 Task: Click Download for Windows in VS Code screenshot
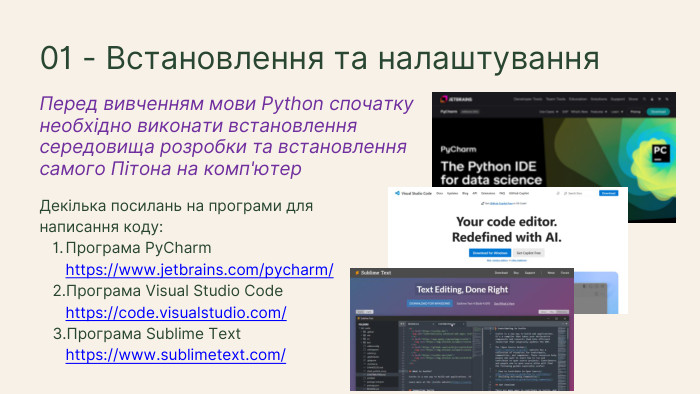[490, 253]
